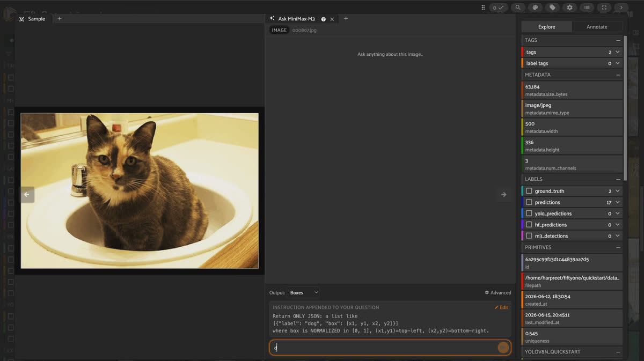
Task: Click the grid dots drag handle icon
Action: point(483,8)
